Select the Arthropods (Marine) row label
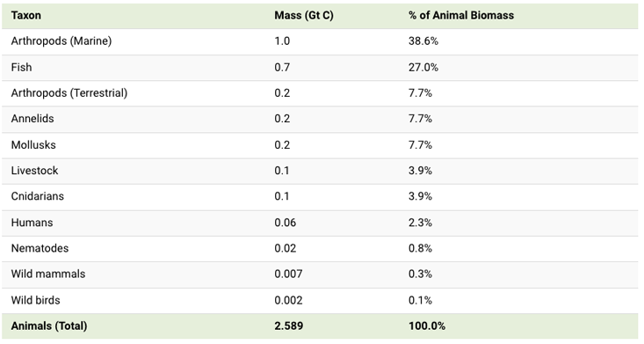This screenshot has width=644, height=344. tap(62, 41)
